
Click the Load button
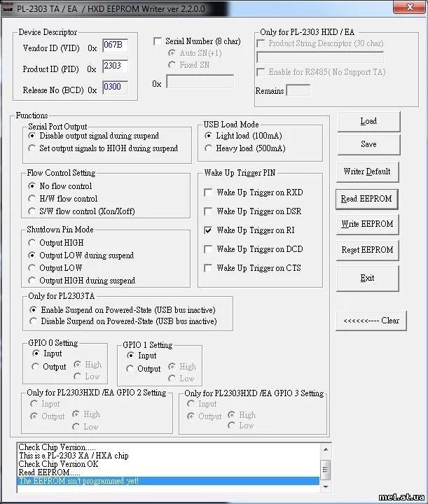(369, 122)
